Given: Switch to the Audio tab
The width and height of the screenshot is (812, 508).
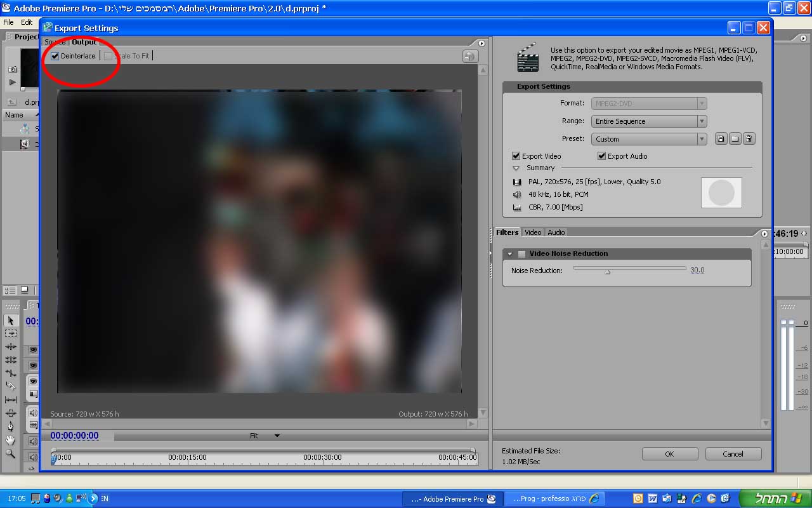Looking at the screenshot, I should pyautogui.click(x=556, y=232).
